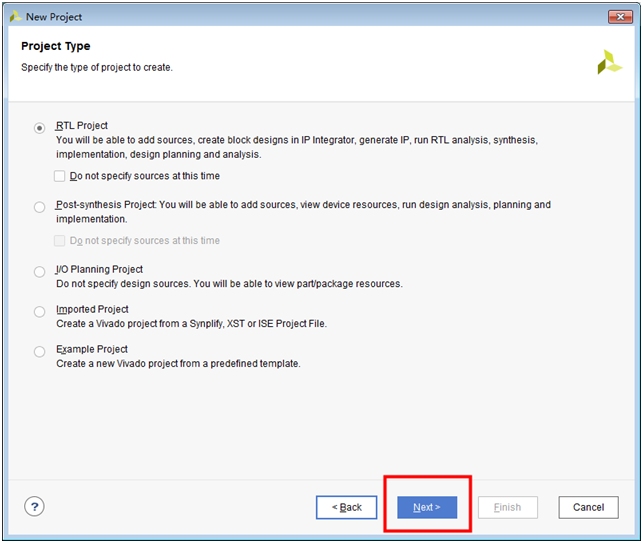Viewport: 642px width, 543px height.
Task: Select the Post-synthesis Project radio button
Action: (39, 207)
